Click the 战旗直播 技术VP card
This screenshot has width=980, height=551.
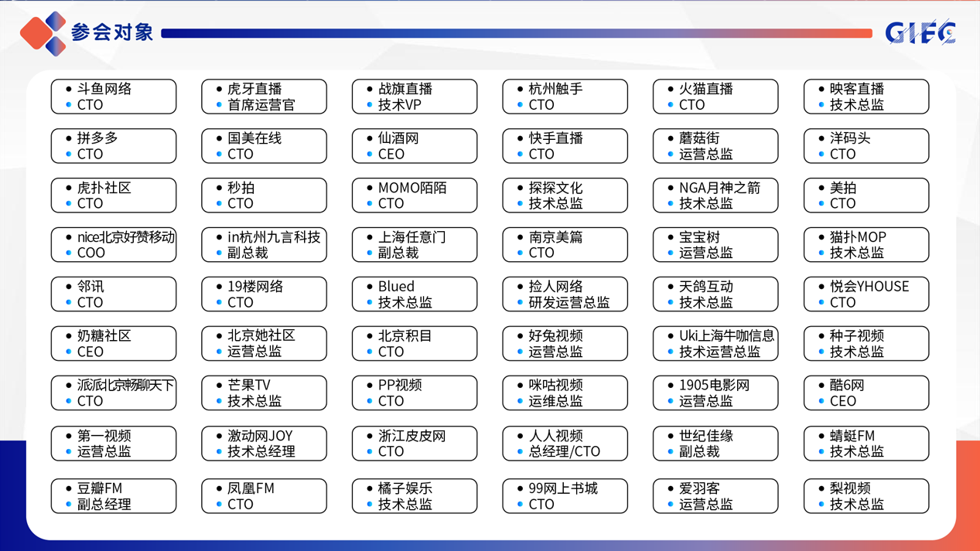coord(415,97)
